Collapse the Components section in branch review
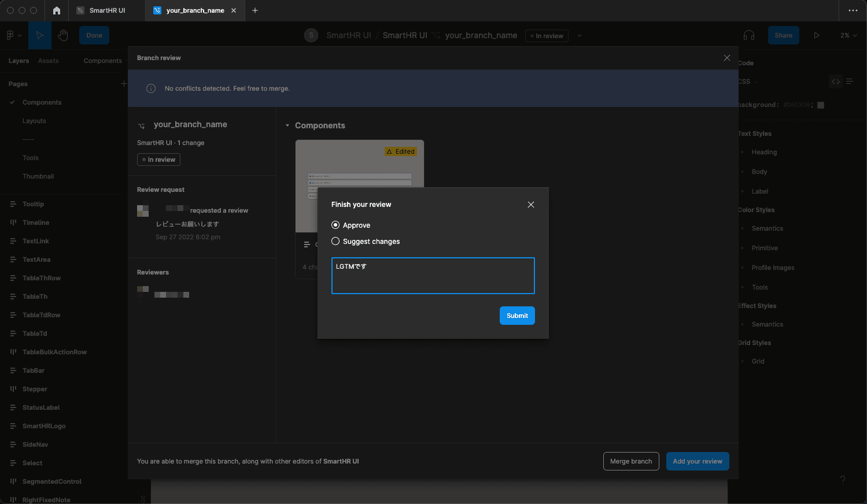 coord(287,125)
